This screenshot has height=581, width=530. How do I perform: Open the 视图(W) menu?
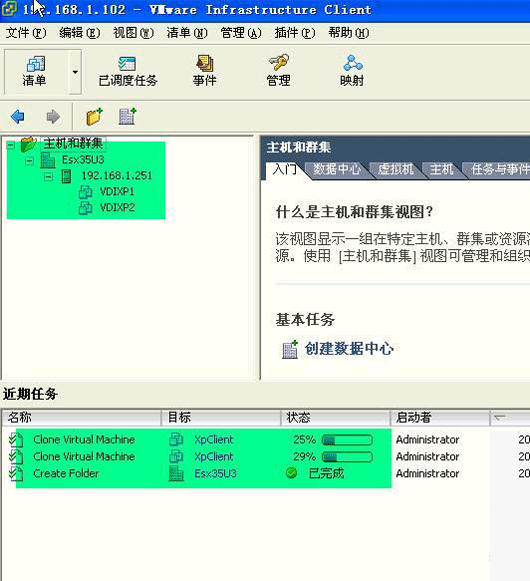point(133,33)
